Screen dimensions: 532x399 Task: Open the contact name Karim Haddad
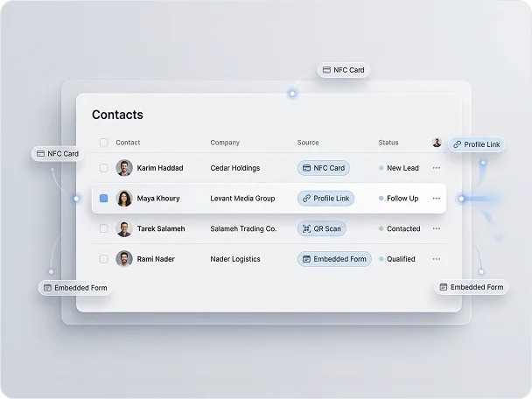[x=160, y=168]
